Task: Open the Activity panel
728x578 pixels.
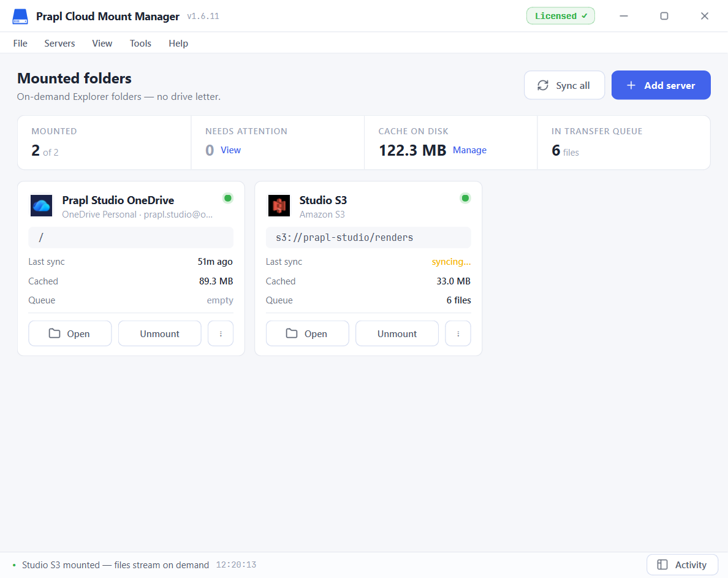Action: point(682,565)
